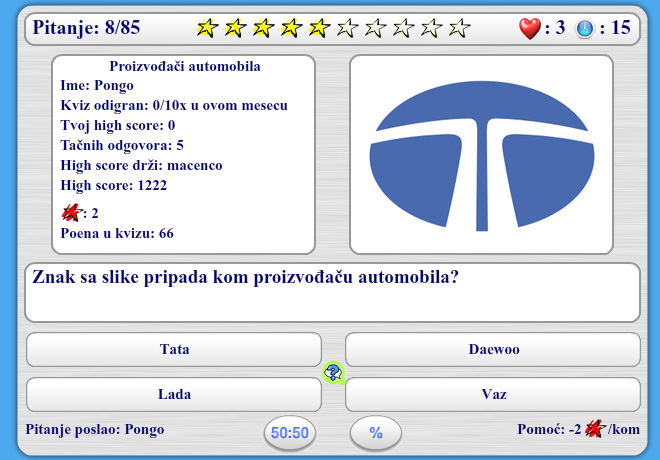
Task: Click 'Pitanje poslao: Pongo' text
Action: 95,429
